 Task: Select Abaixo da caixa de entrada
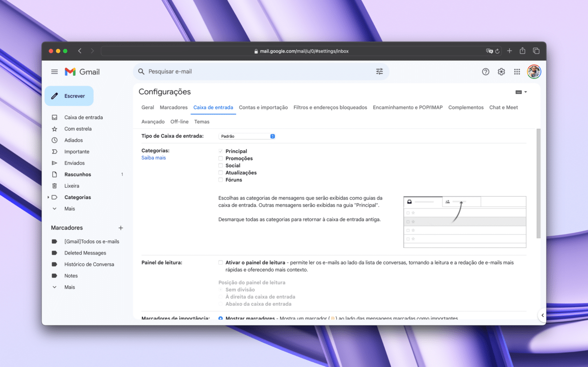tap(221, 304)
